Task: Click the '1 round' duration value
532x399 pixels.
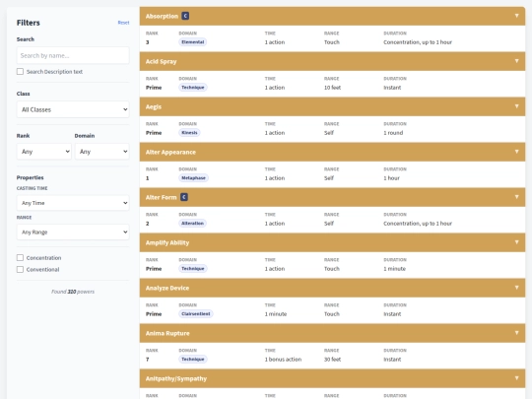Action: [x=393, y=133]
